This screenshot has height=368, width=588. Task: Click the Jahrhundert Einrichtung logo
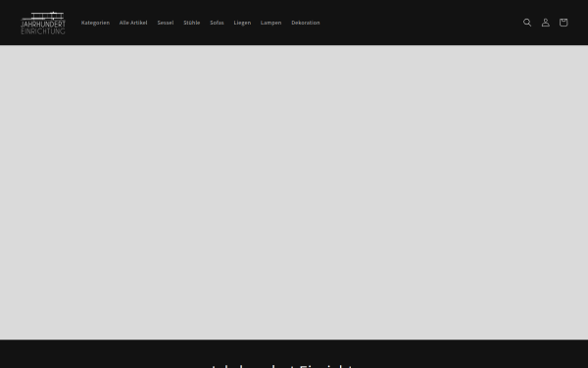coord(43,23)
